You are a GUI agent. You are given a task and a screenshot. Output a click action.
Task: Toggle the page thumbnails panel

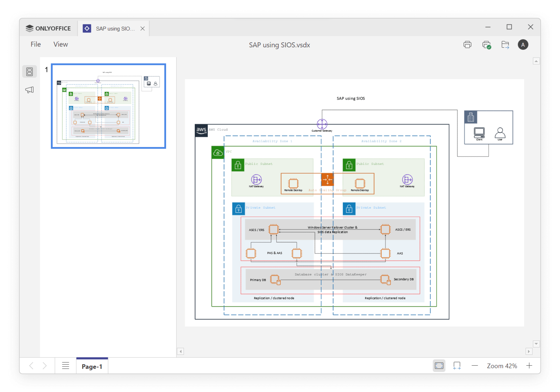pos(29,72)
